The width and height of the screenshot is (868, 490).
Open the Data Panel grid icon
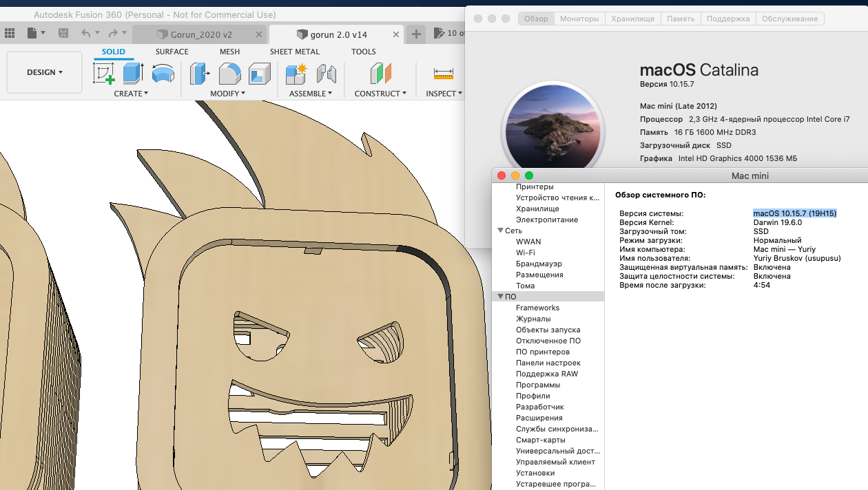coord(10,33)
